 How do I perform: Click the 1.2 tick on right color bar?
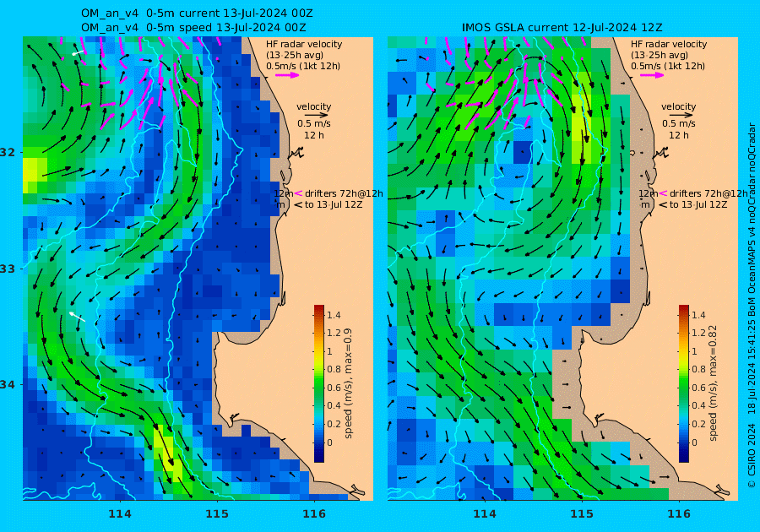698,333
